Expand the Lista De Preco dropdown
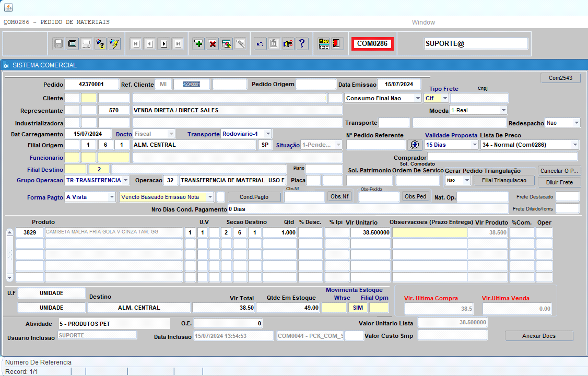 click(575, 145)
